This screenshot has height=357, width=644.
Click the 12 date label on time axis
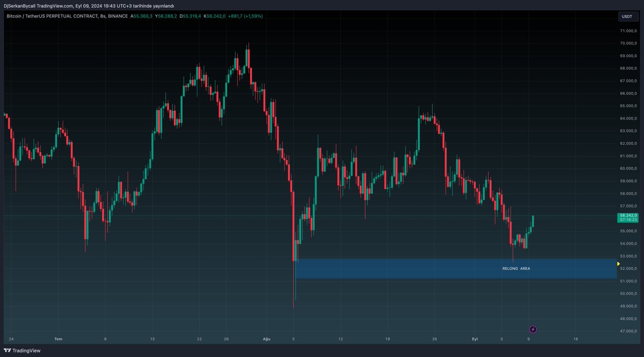(340, 339)
